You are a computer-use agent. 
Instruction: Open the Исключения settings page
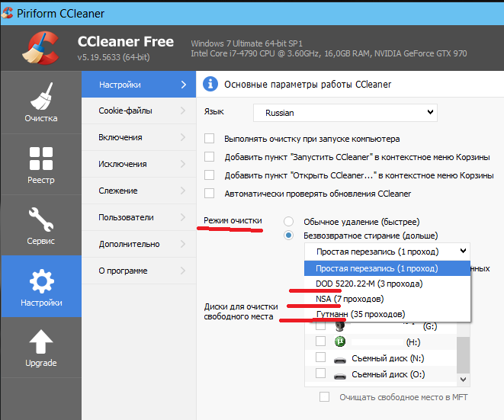(139, 164)
